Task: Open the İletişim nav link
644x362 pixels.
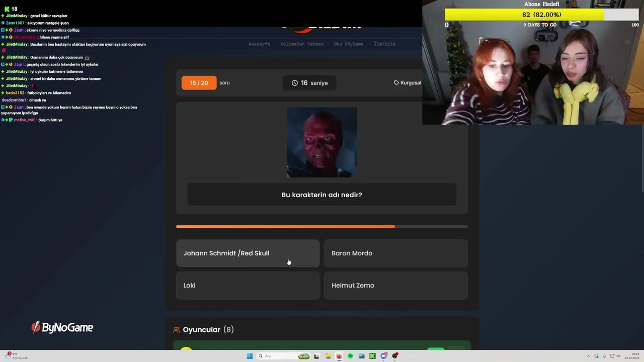Action: [384, 44]
